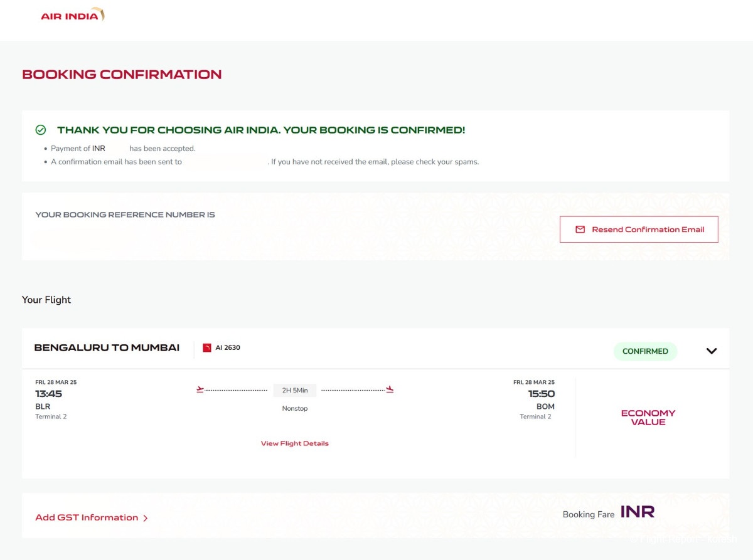753x560 pixels.
Task: Resend Confirmation Email
Action: 639,230
